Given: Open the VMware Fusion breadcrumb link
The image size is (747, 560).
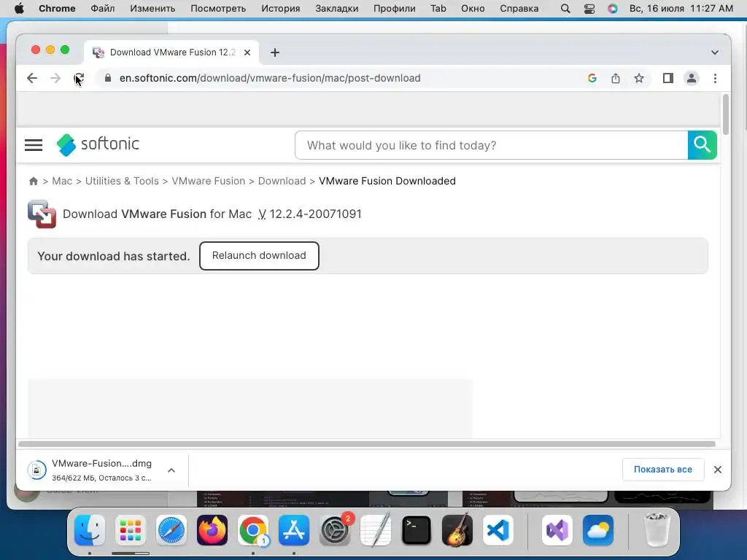Looking at the screenshot, I should point(208,181).
